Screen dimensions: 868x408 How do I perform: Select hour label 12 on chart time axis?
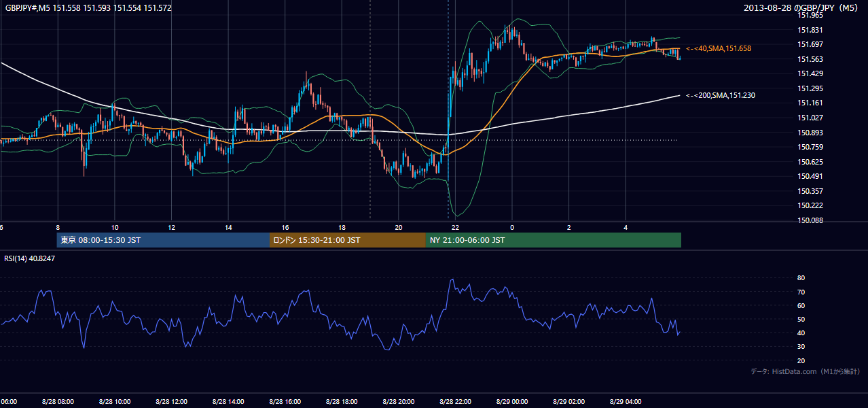(172, 227)
